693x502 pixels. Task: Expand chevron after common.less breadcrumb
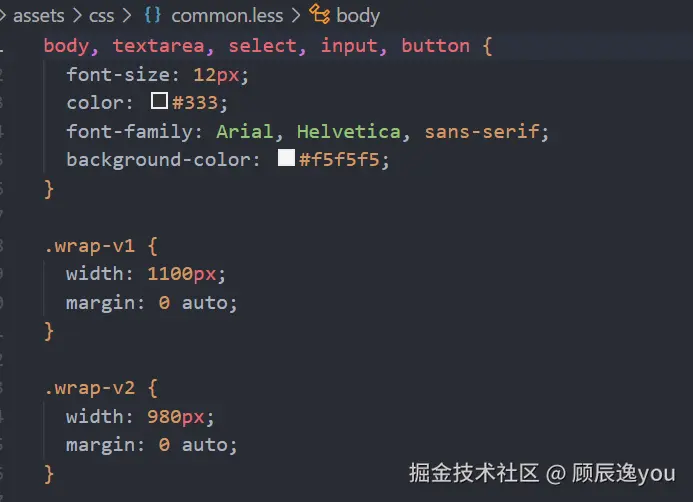tap(296, 15)
